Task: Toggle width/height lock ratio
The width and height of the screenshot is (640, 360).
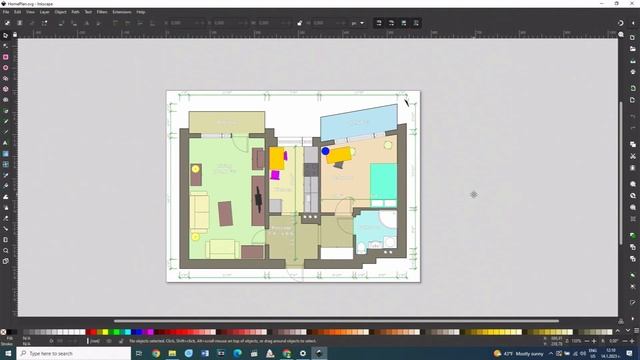Action: click(300, 23)
